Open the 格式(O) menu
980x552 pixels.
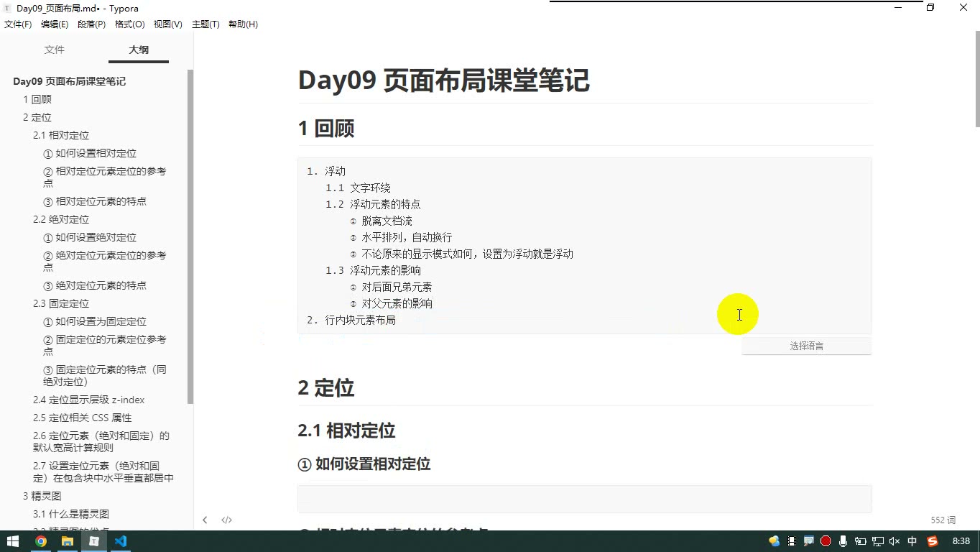pyautogui.click(x=130, y=24)
